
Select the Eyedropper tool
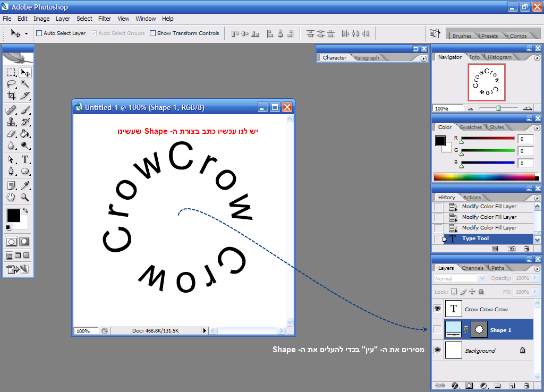25,185
